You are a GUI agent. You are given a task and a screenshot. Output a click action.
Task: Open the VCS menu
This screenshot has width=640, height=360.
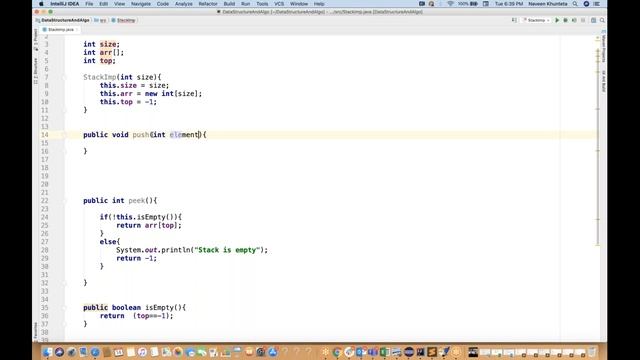pos(279,4)
